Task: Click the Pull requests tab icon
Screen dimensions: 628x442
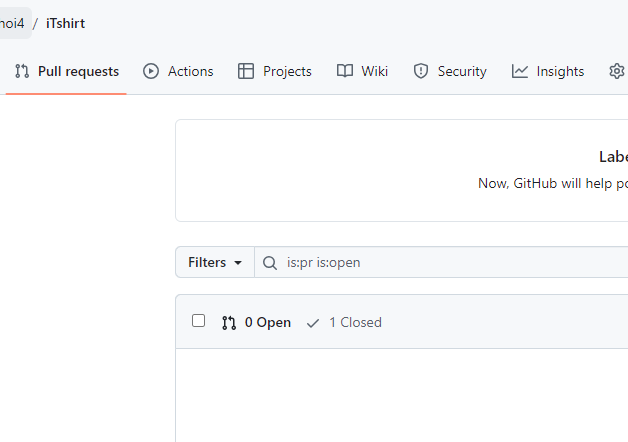Action: [x=22, y=71]
